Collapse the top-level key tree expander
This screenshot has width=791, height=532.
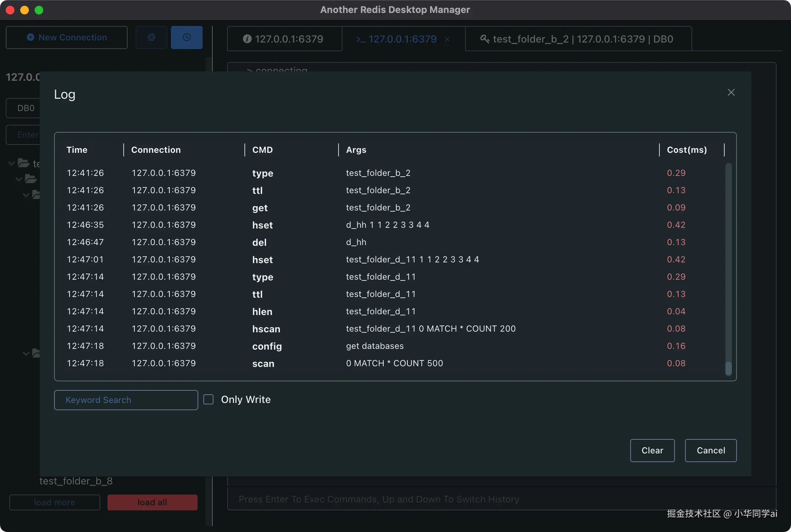click(11, 163)
